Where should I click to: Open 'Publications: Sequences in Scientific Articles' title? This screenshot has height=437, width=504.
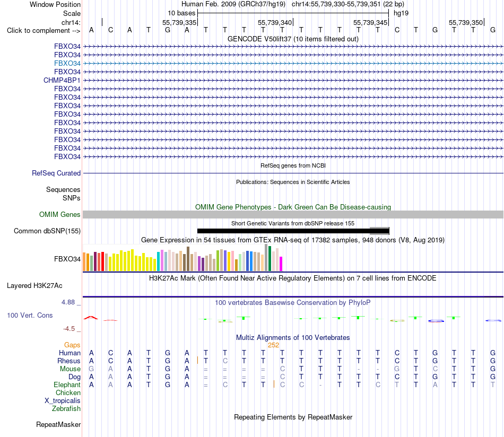pos(293,182)
